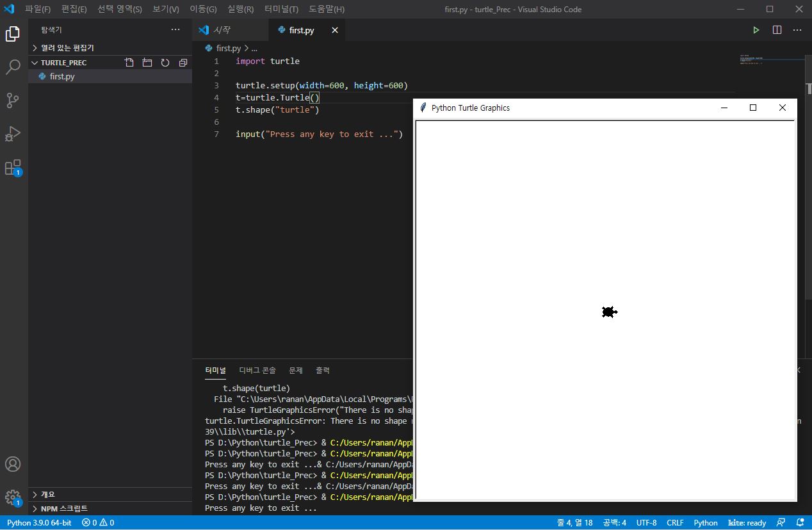Open the 선택 영역(S) menu
The height and width of the screenshot is (530, 812).
click(120, 9)
